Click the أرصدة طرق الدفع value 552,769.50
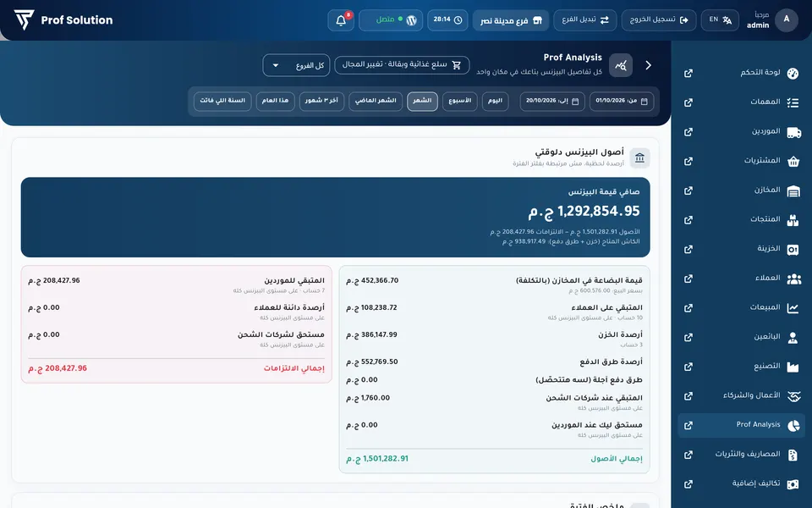The image size is (812, 508). (x=372, y=362)
